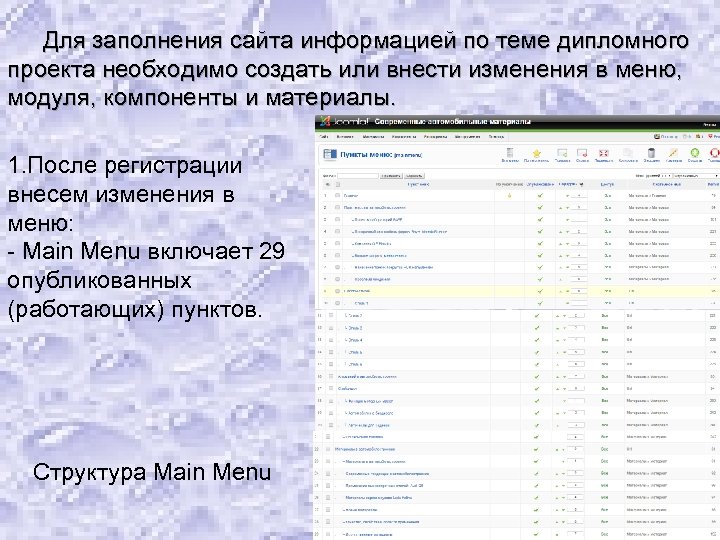
Task: Click the По умолчанию star toolbar icon
Action: [x=536, y=153]
